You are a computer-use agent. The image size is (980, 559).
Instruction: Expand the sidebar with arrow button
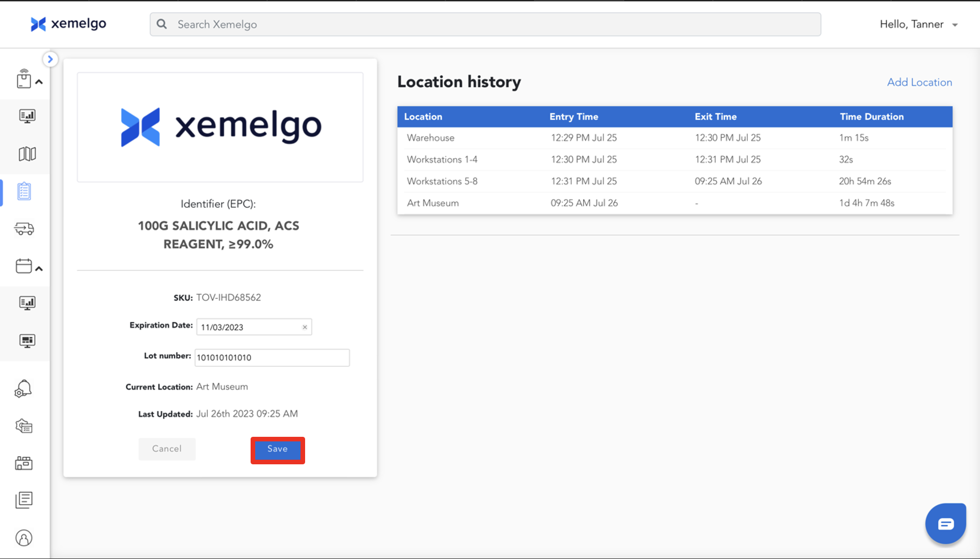[50, 59]
